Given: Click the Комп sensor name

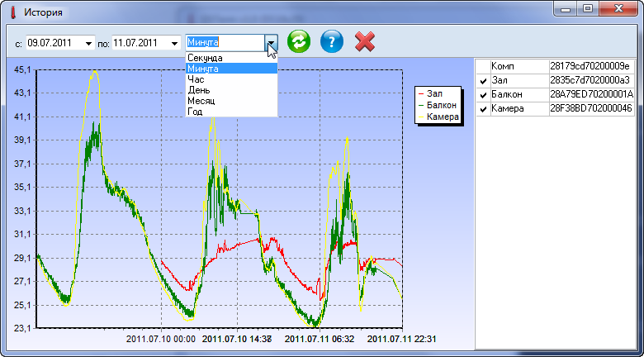Looking at the screenshot, I should (502, 66).
